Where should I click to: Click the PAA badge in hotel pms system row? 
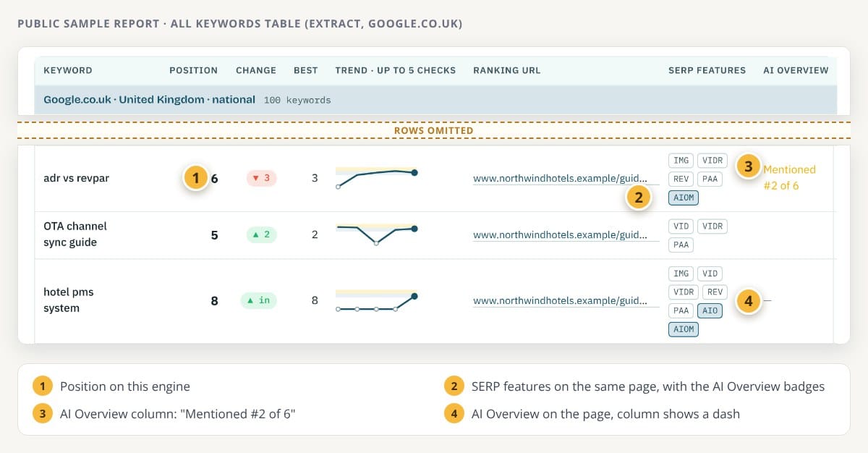[681, 310]
